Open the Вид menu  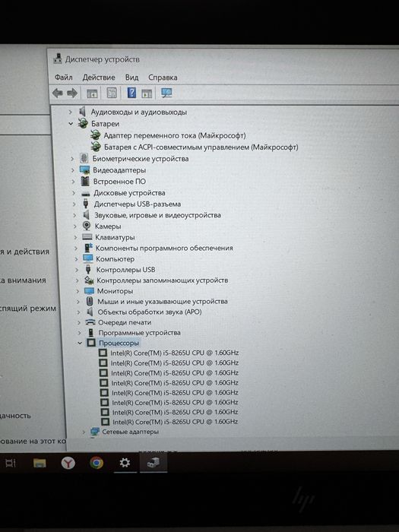[131, 78]
